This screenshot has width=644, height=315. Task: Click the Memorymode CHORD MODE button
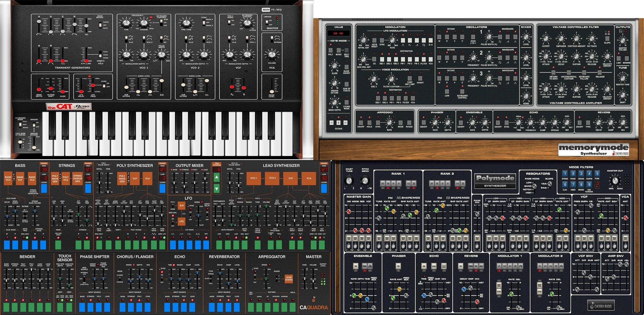click(x=347, y=102)
